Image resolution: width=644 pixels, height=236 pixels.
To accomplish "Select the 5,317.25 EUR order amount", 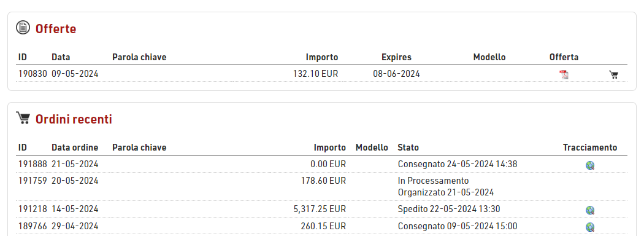I will (320, 209).
